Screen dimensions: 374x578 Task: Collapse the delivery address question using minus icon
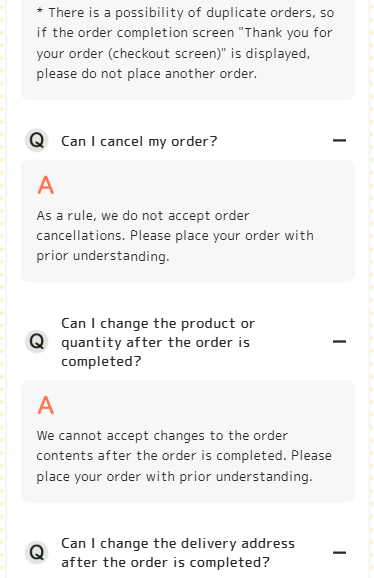[339, 553]
